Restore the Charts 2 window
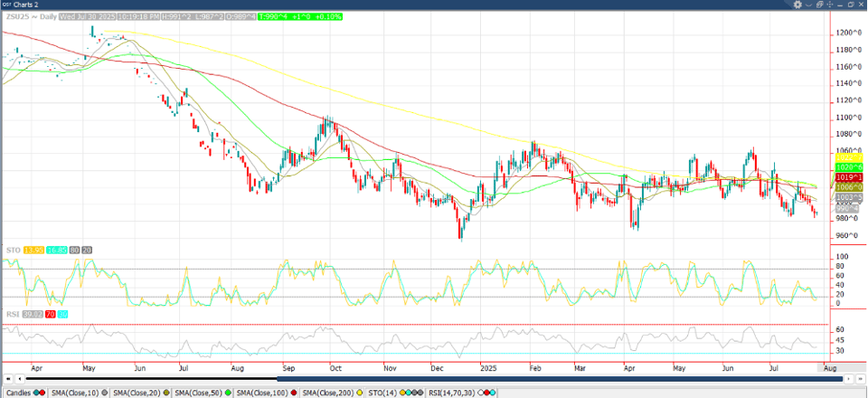 851,5
